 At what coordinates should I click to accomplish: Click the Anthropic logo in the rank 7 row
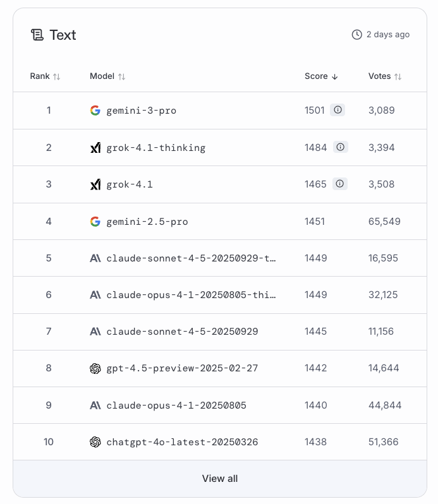pyautogui.click(x=95, y=332)
